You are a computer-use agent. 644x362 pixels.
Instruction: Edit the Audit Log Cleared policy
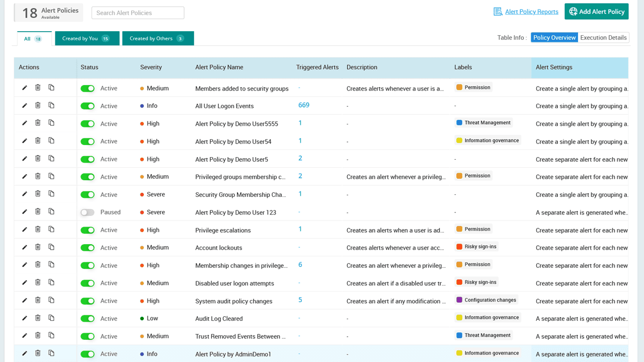point(24,318)
